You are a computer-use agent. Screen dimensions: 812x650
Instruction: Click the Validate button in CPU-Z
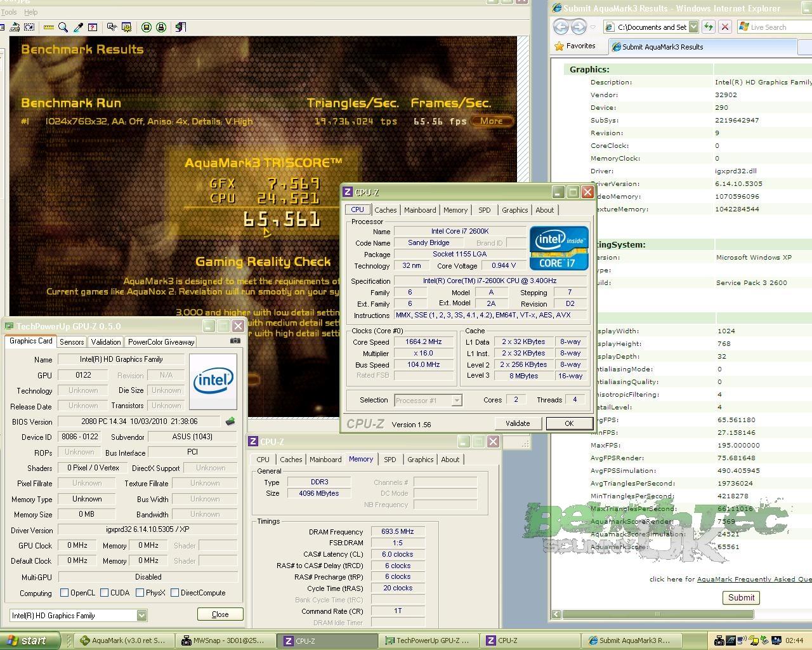(518, 423)
